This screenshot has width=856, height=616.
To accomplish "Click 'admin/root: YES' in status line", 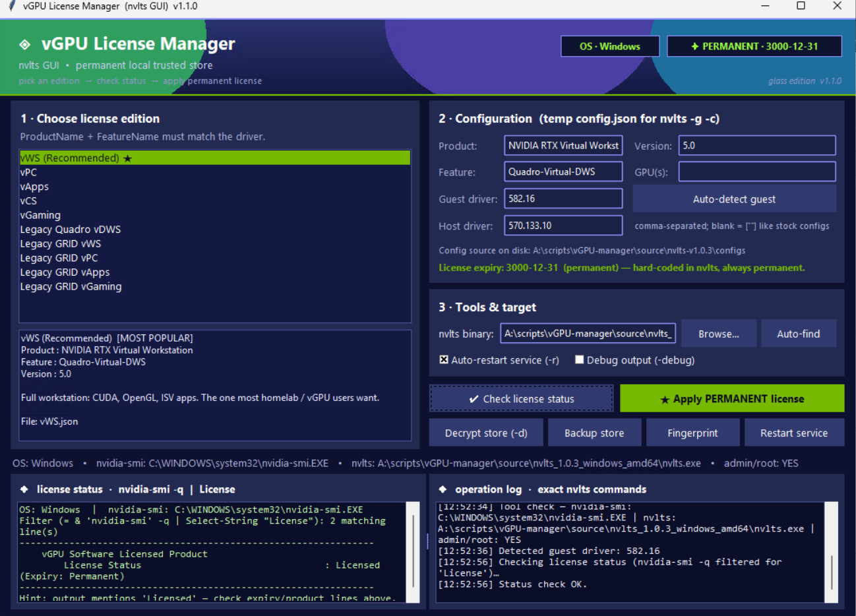I will click(x=761, y=463).
